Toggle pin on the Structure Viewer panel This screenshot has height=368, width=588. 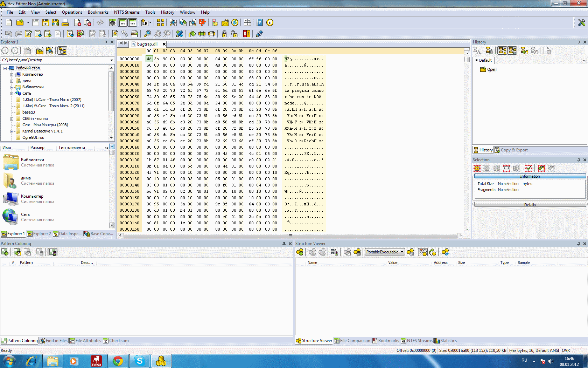[579, 244]
